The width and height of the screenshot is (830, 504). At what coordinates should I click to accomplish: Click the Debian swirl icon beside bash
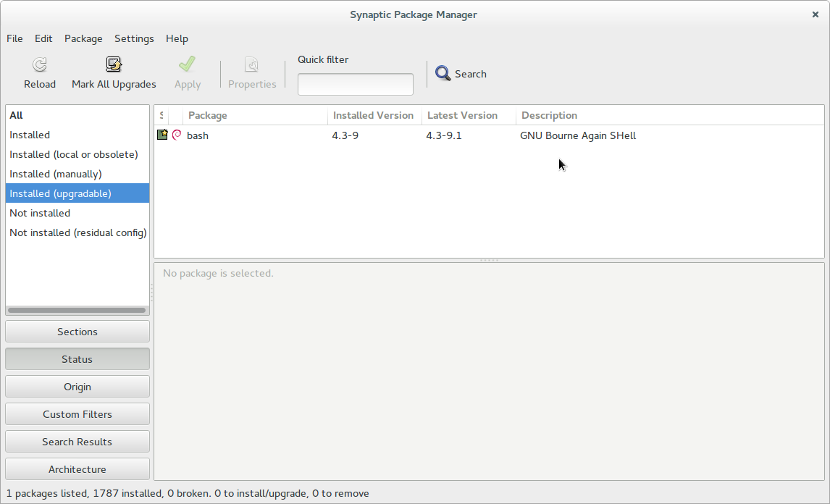[x=177, y=135]
